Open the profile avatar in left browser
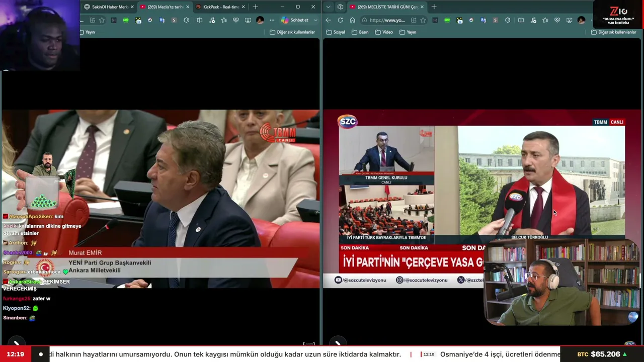The width and height of the screenshot is (644, 362). tap(260, 20)
